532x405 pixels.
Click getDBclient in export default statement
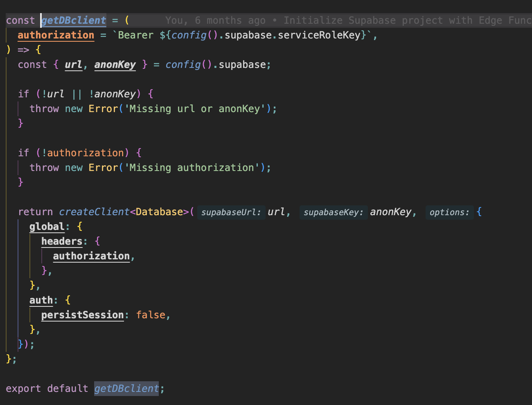coord(126,389)
